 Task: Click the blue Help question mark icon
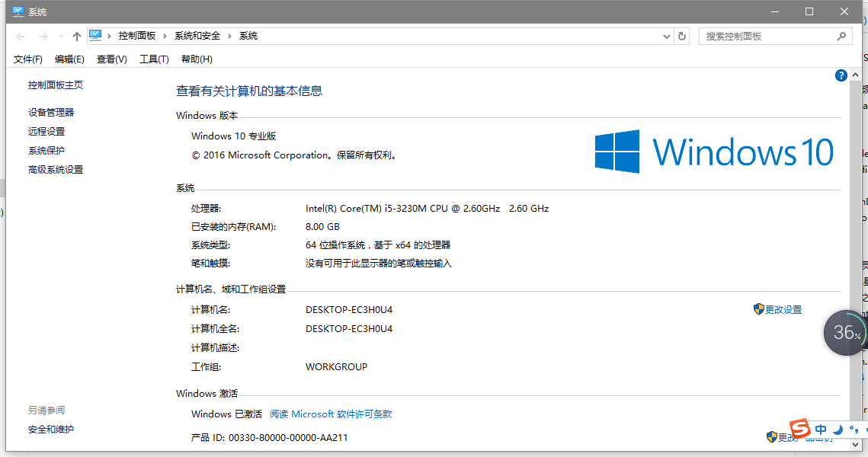[841, 75]
